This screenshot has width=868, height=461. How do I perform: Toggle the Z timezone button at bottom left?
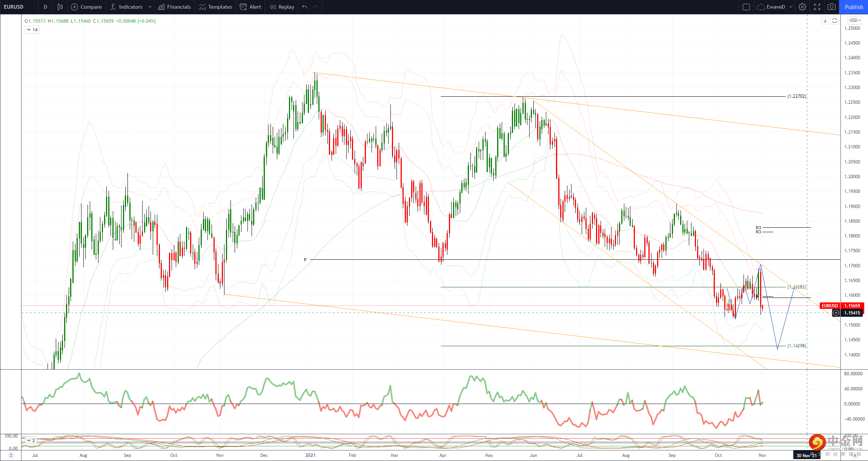click(11, 455)
